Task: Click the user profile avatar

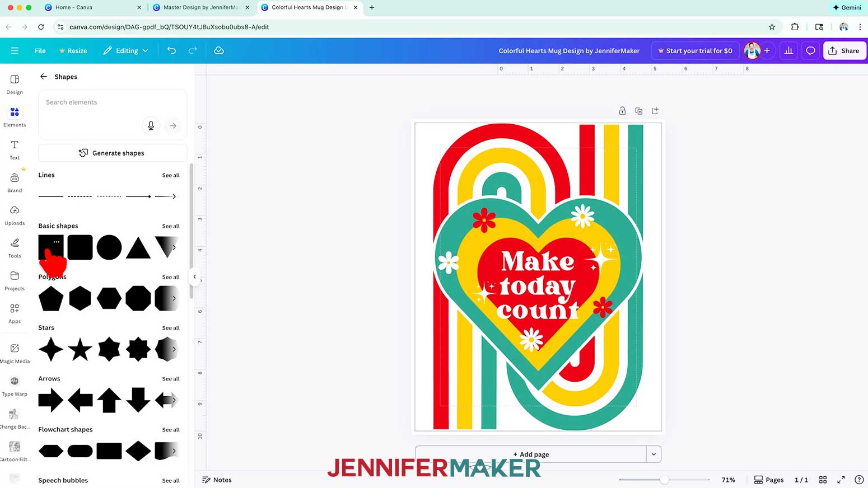Action: pyautogui.click(x=752, y=50)
